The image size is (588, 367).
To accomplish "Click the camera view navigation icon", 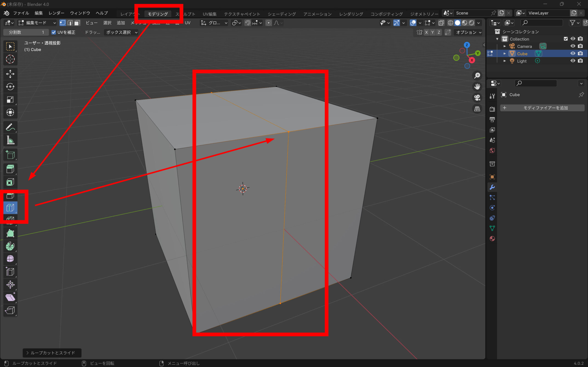I will click(477, 97).
